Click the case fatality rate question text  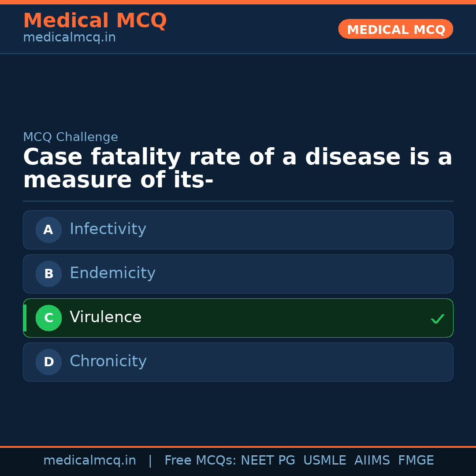click(x=238, y=169)
